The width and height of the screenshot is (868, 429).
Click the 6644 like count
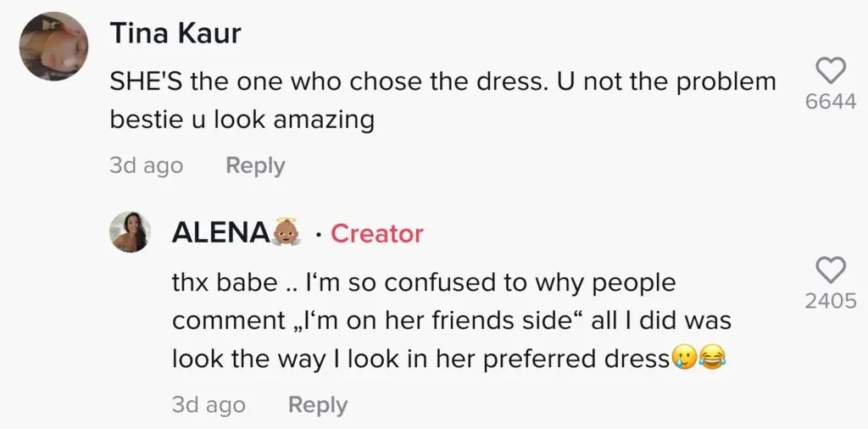(830, 103)
